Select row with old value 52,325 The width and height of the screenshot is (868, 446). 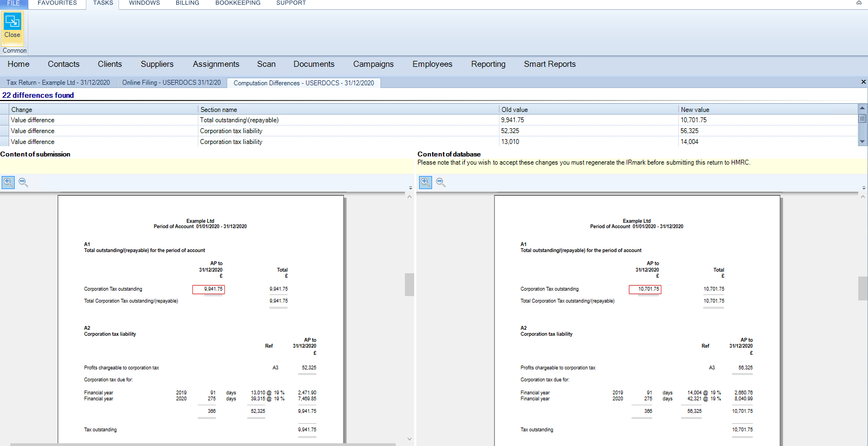click(429, 131)
